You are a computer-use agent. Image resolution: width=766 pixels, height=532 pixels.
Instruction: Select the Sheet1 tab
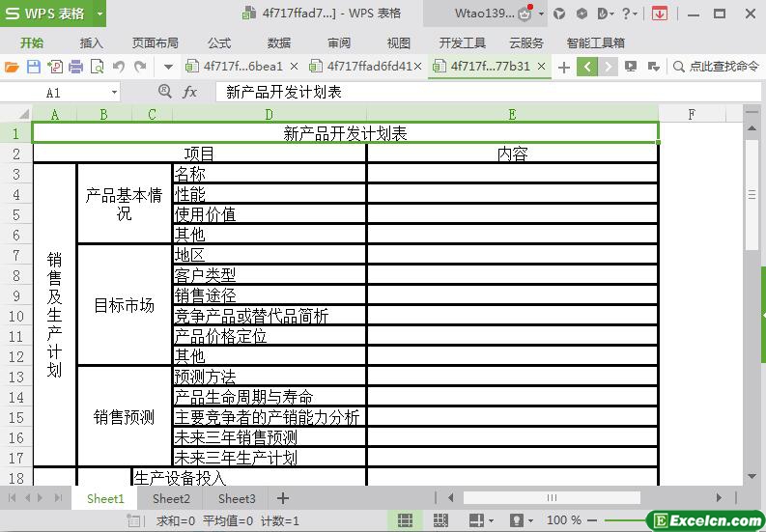coord(105,498)
